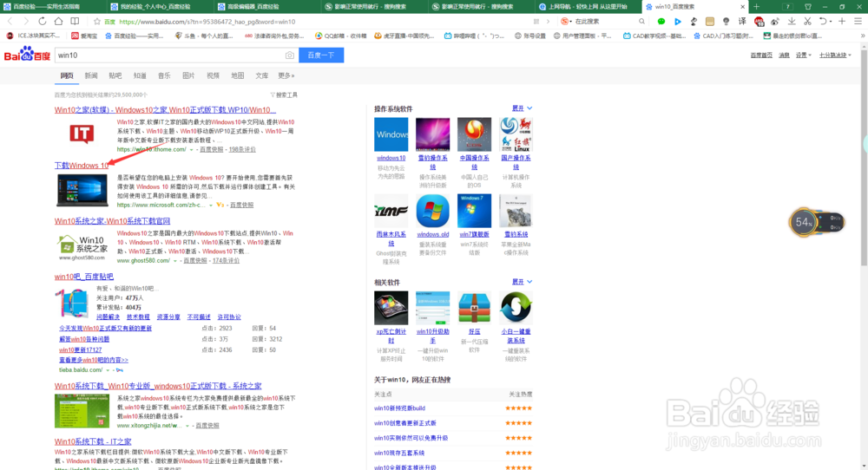
Task: Open the Weibo toolbar icon
Action: coord(775,22)
